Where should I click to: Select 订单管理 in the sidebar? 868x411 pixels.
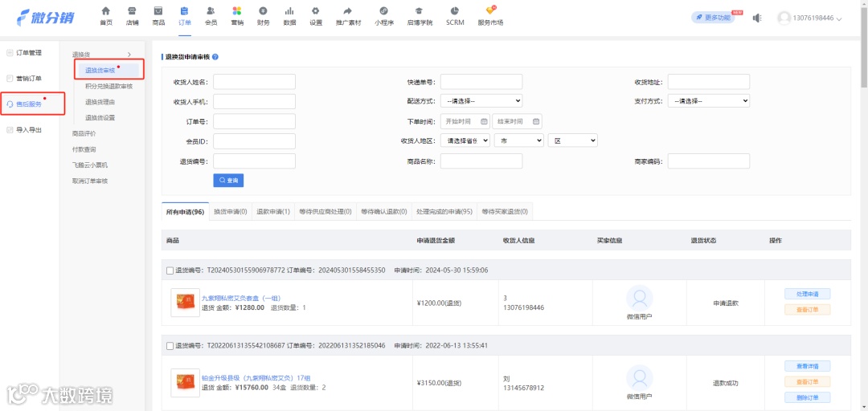30,53
